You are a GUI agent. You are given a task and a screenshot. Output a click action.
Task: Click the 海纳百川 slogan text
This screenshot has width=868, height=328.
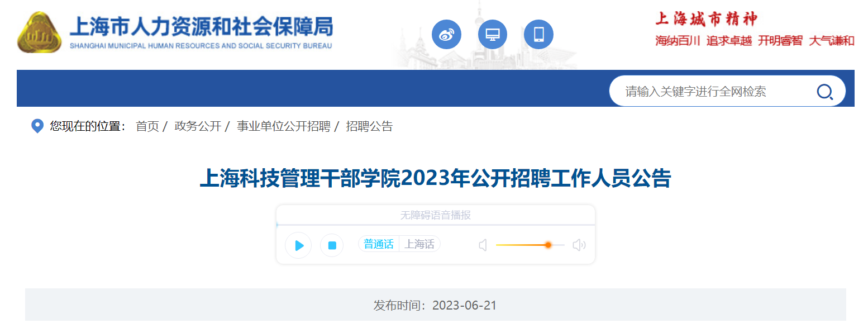(678, 41)
